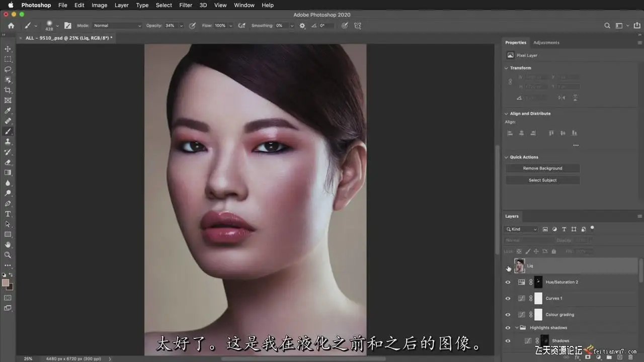Click the foreground color swatch
The image size is (644, 362).
[x=6, y=283]
